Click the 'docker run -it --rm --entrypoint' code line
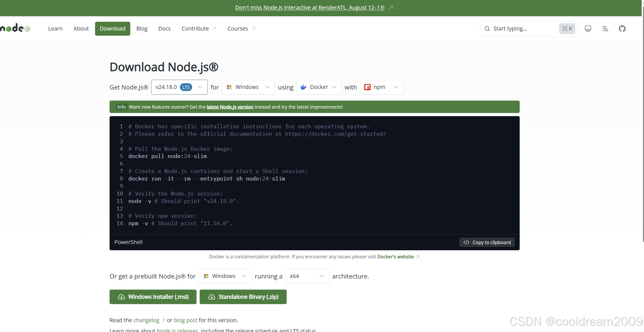Viewport: 644px width, 332px height. (x=207, y=179)
